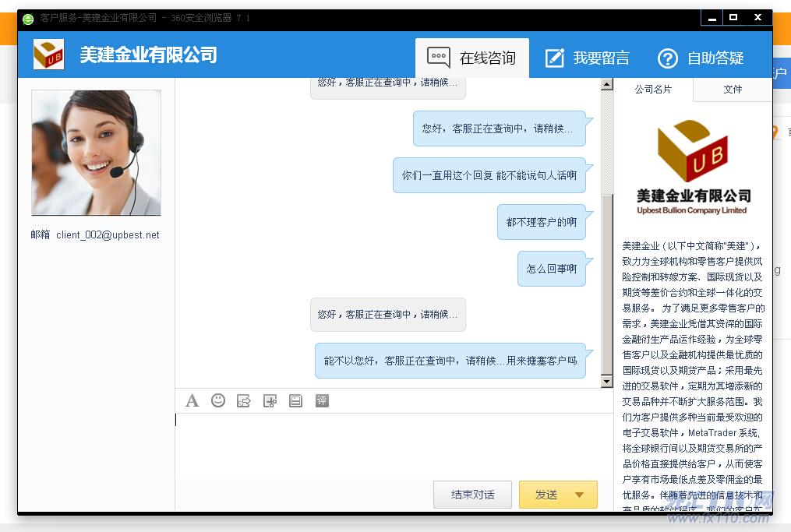
Task: Open the emoji smiley picker
Action: coord(218,400)
